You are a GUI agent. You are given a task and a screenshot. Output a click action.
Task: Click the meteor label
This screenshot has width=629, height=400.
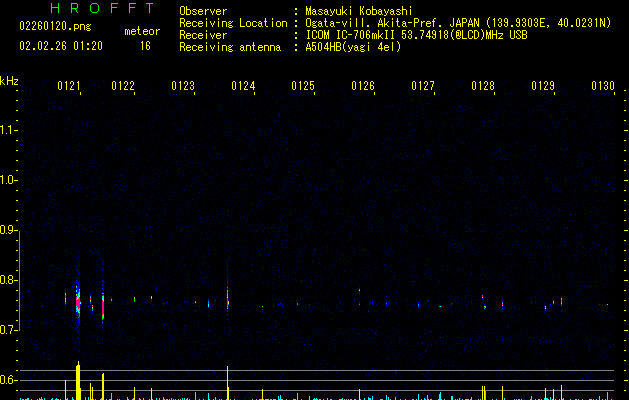[x=142, y=31]
